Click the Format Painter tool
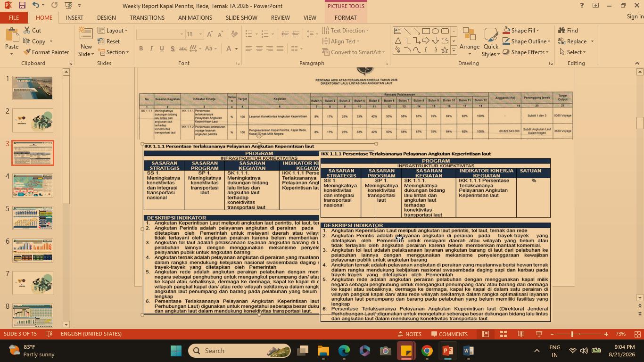This screenshot has width=644, height=362. [46, 52]
